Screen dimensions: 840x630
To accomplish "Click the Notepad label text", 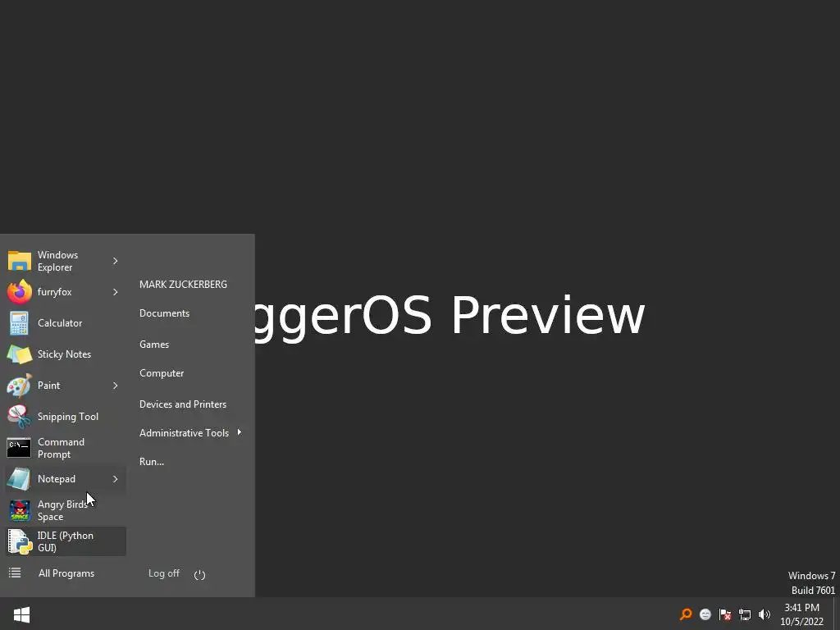I will point(57,479).
